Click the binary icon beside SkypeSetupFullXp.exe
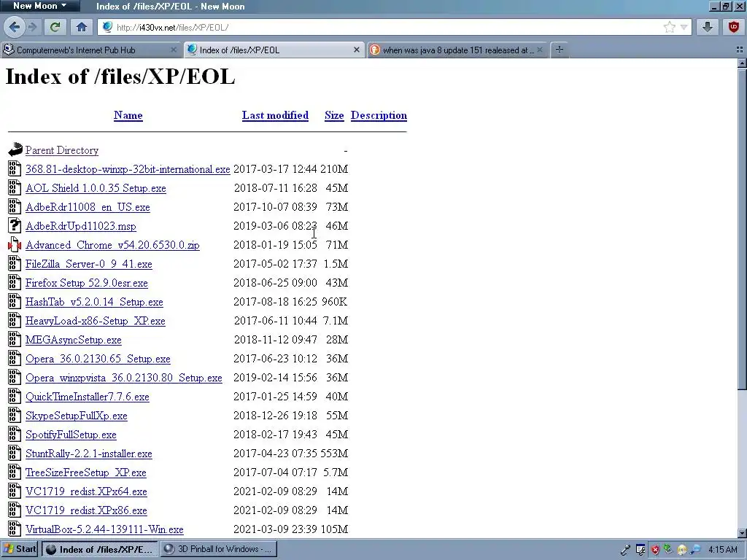Viewport: 747px width, 560px height. [x=15, y=415]
